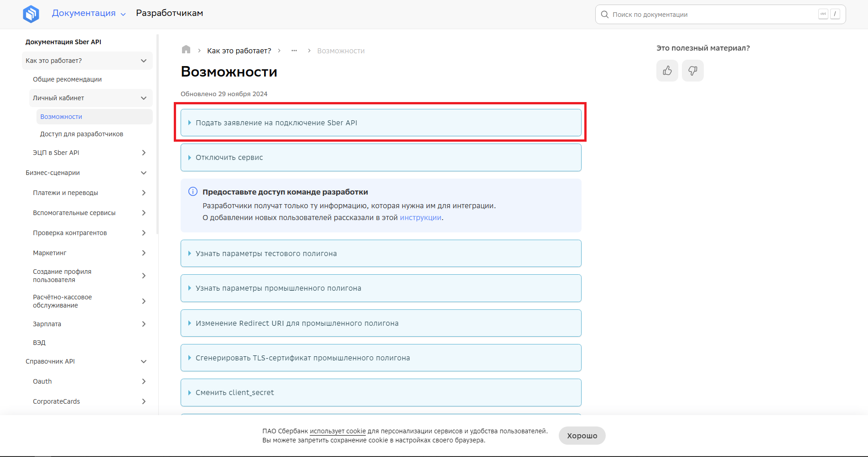Screen dimensions: 868x457
Task: Open the Документация dropdown
Action: coord(89,13)
